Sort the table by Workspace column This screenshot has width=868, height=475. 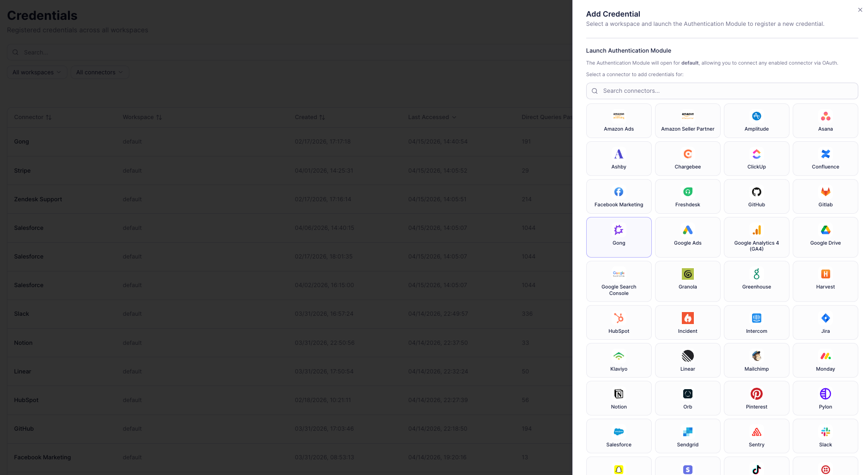pyautogui.click(x=142, y=117)
